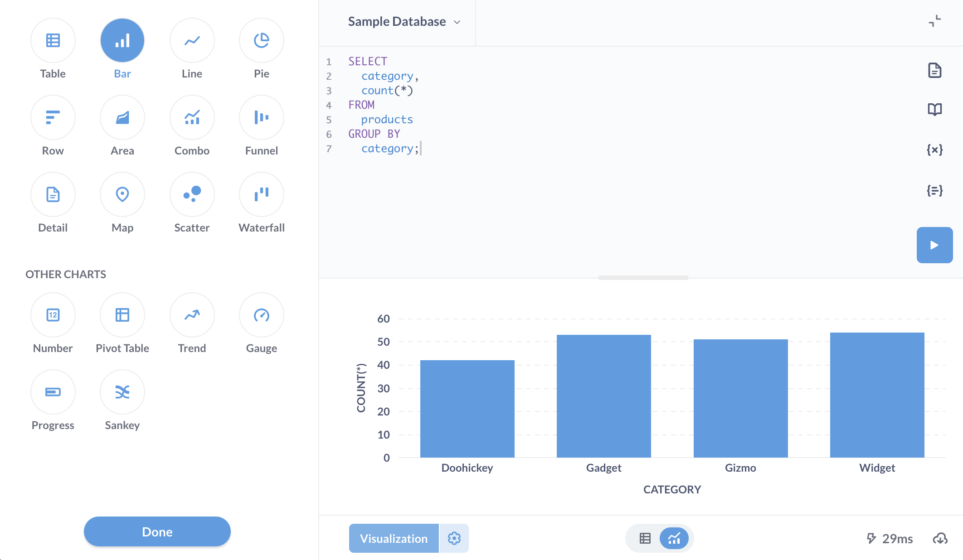Viewport: 963px width, 560px height.
Task: Open visualization settings with the gear
Action: click(454, 538)
